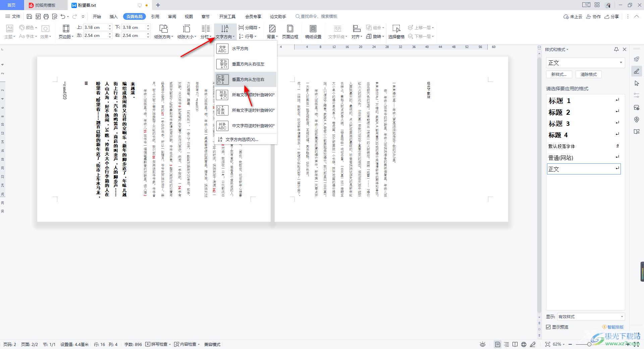The width and height of the screenshot is (644, 349).
Task: Click the New Style button
Action: click(559, 74)
